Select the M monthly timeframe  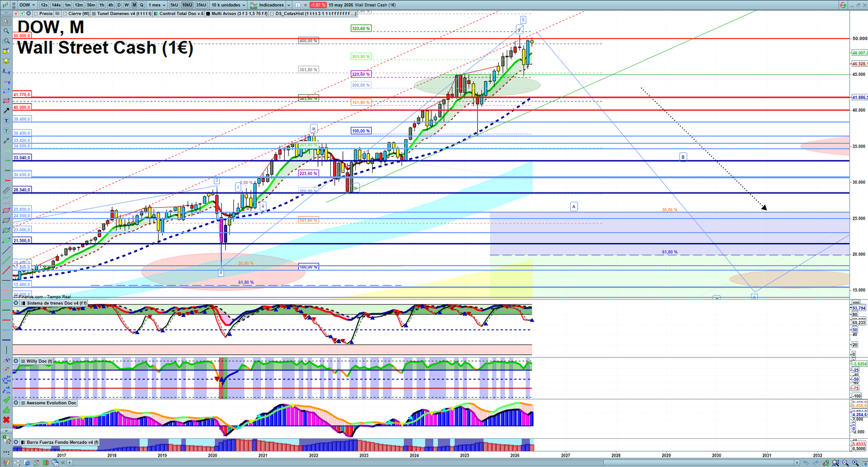(x=134, y=5)
